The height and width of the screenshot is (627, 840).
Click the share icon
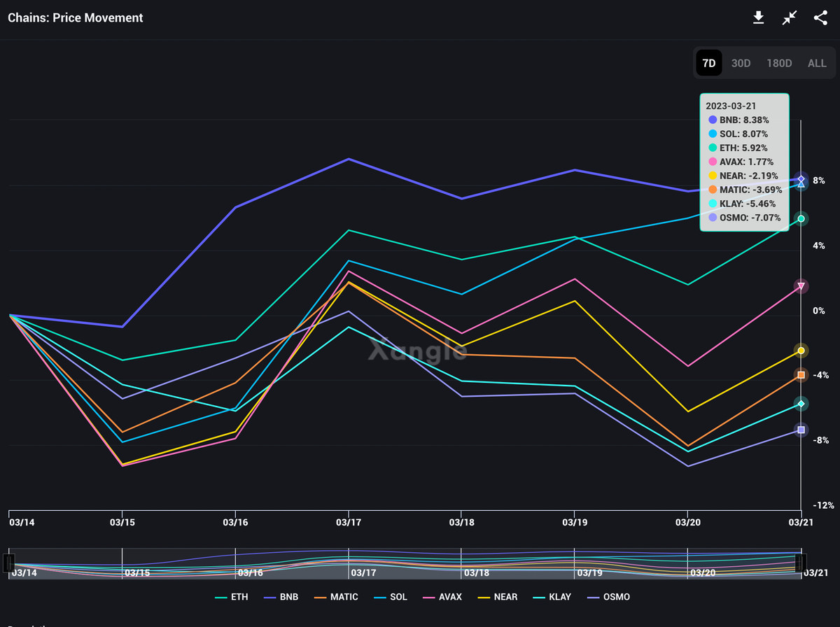820,17
